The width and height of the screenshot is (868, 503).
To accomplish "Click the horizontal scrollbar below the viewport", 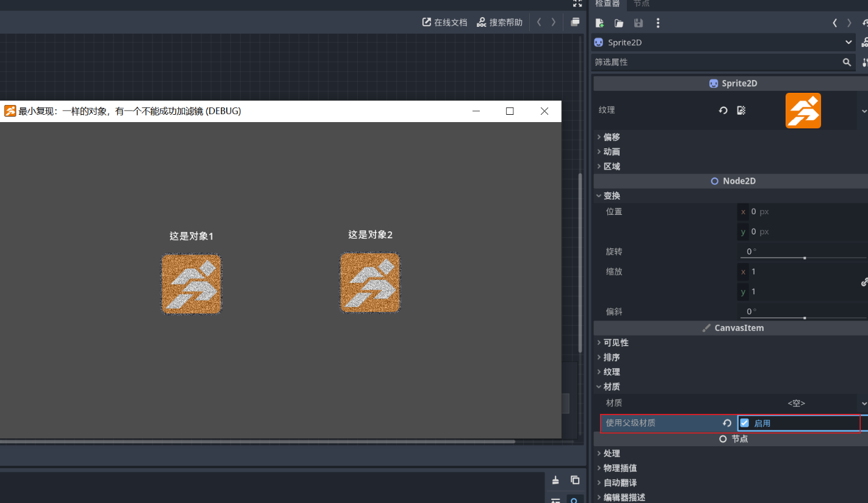I will 258,441.
